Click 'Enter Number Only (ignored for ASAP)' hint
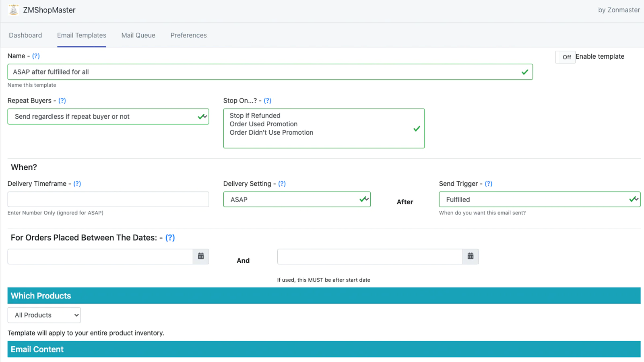644x362 pixels. [x=56, y=213]
